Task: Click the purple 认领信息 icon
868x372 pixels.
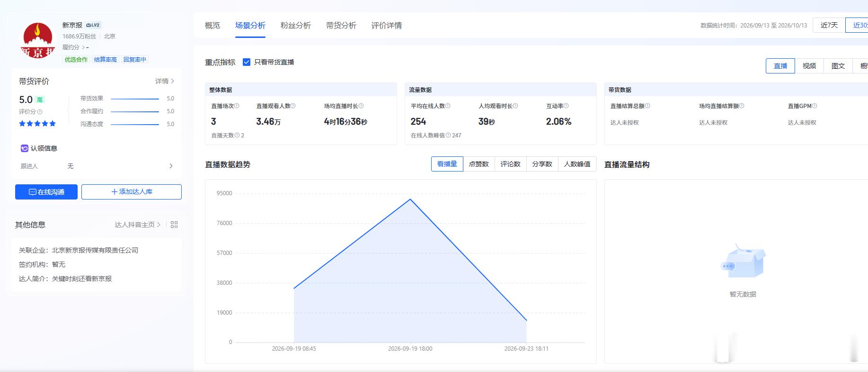Action: pyautogui.click(x=25, y=148)
